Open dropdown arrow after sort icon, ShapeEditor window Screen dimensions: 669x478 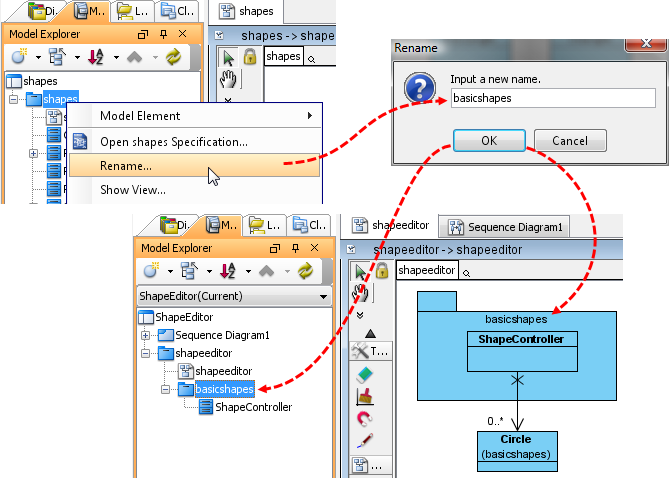coord(248,271)
